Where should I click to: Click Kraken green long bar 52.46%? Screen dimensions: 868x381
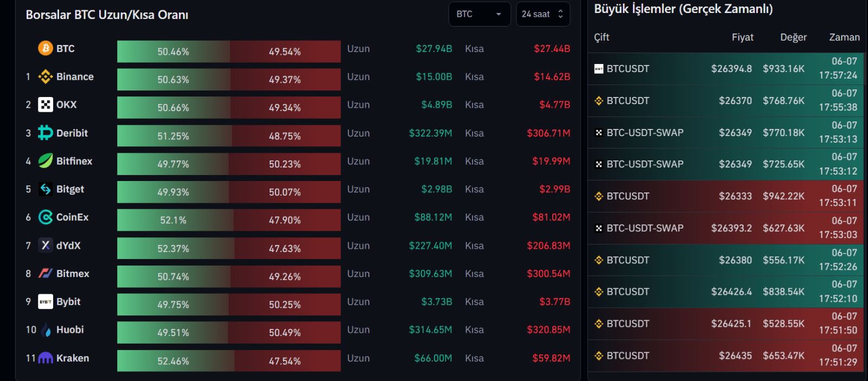pos(175,361)
